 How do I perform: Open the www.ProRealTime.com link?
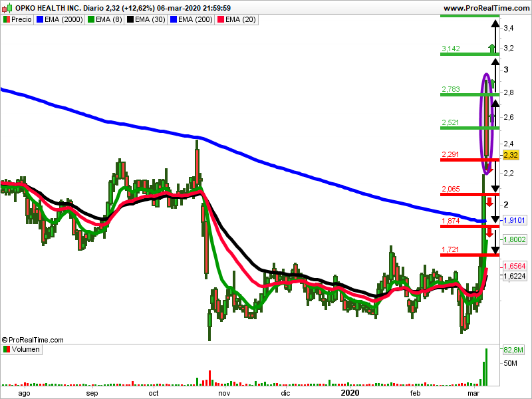click(x=486, y=8)
